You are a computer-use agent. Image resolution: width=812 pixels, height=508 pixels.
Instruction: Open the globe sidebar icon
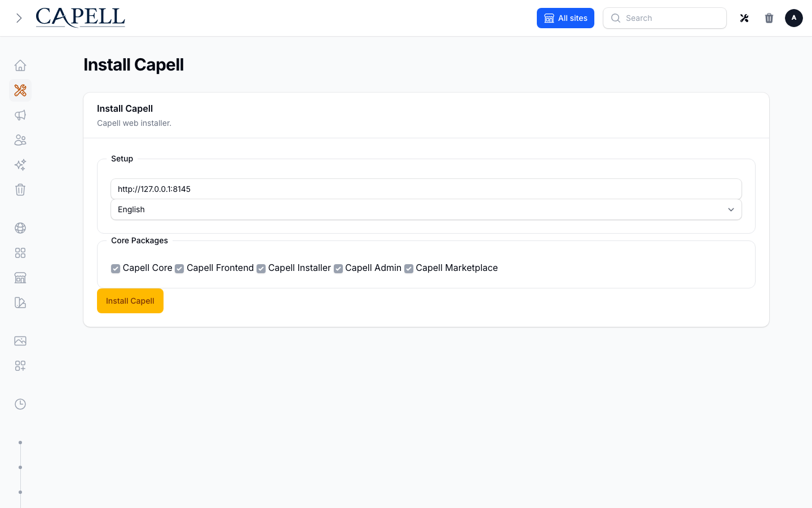20,228
